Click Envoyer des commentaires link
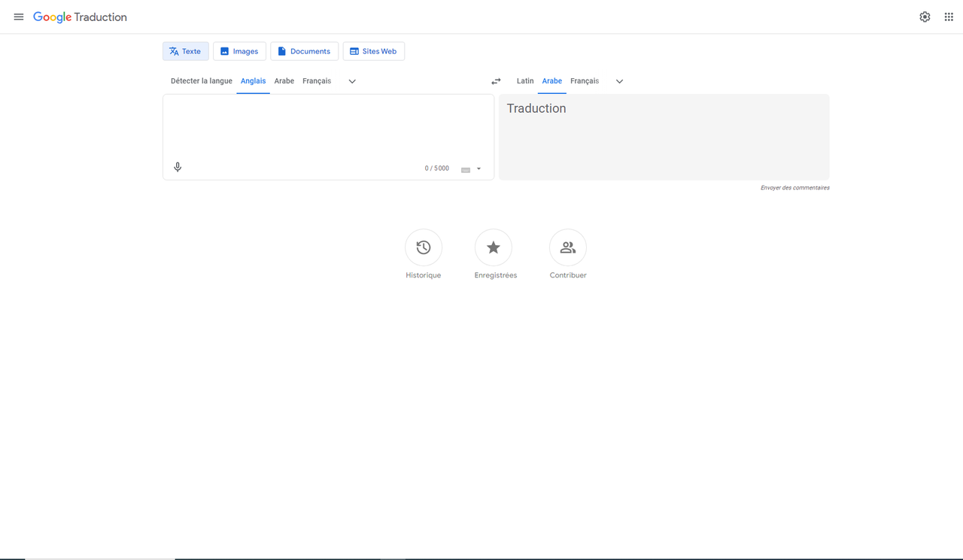This screenshot has height=560, width=963. [x=794, y=188]
